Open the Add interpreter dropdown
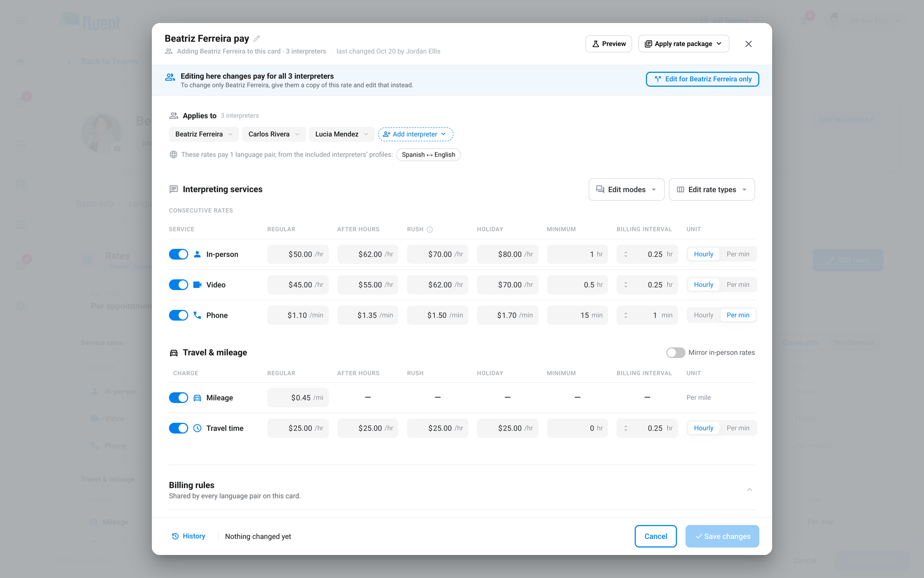The width and height of the screenshot is (924, 578). point(415,134)
